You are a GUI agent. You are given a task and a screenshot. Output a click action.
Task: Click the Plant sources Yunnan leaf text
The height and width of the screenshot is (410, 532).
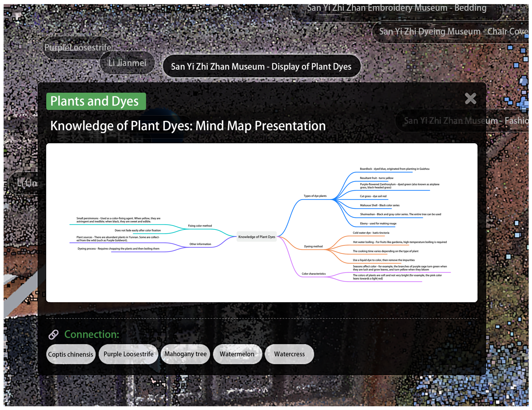tap(118, 239)
